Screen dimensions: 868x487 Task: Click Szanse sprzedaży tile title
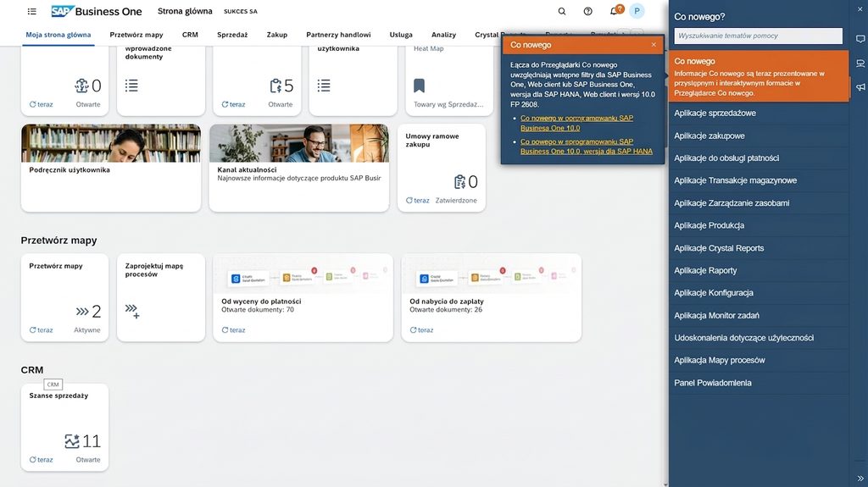point(58,396)
